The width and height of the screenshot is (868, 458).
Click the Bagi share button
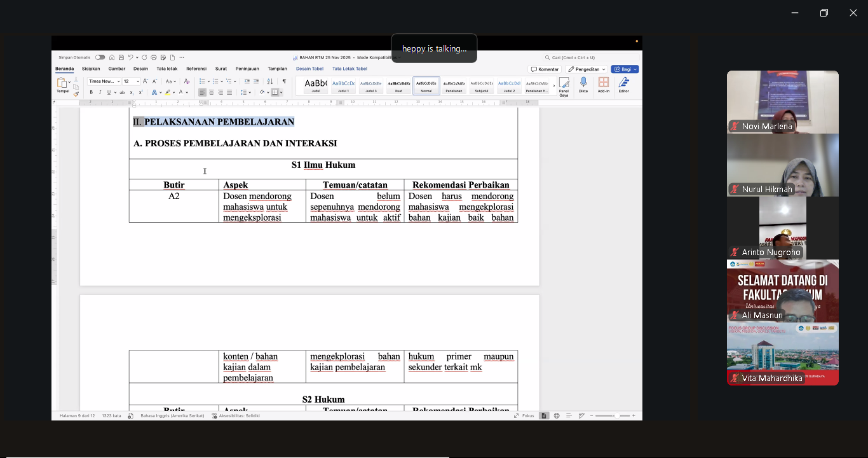tap(625, 69)
